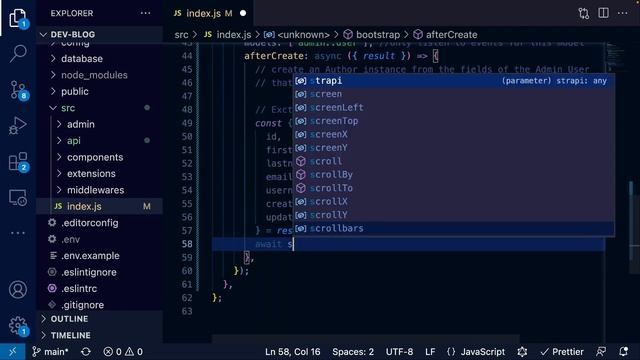Click the synchronize changes icon
Image resolution: width=640 pixels, height=360 pixels.
pyautogui.click(x=86, y=351)
